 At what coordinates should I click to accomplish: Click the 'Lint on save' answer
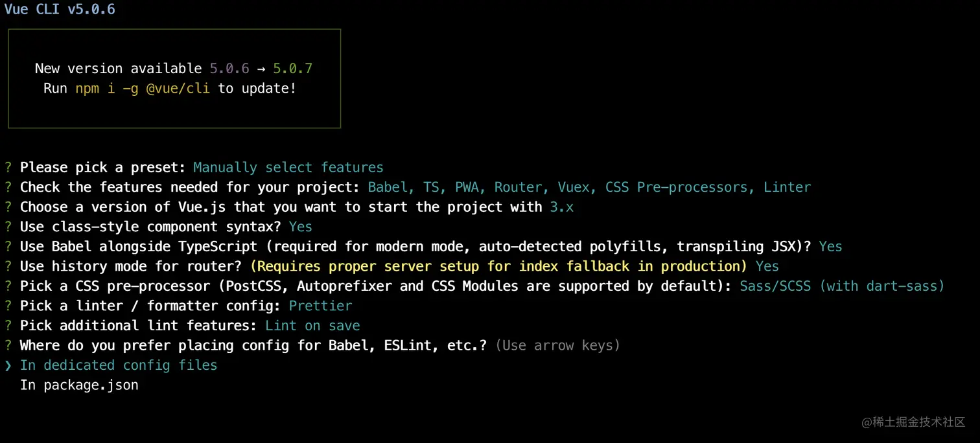point(312,326)
